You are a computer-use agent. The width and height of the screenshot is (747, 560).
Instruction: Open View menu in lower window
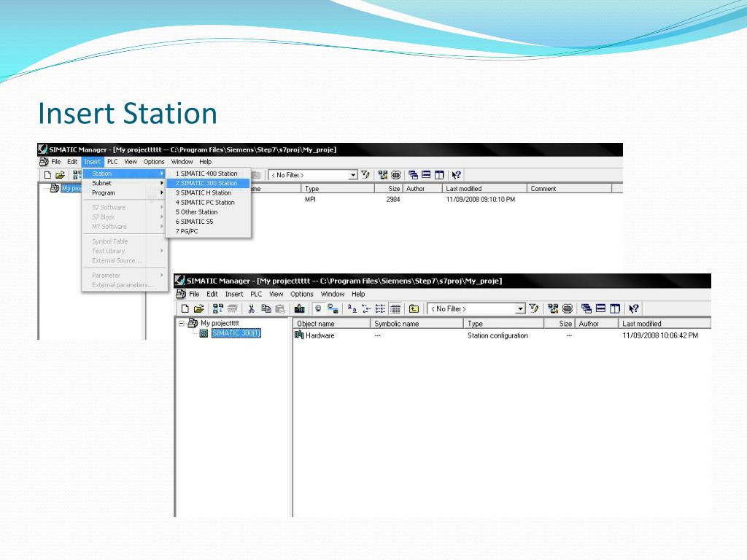tap(276, 295)
